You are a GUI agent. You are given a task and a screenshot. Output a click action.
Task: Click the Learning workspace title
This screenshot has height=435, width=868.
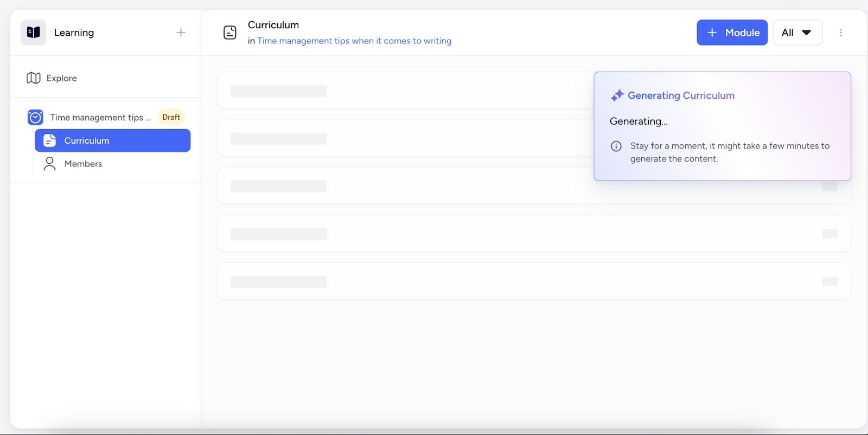[x=74, y=33]
